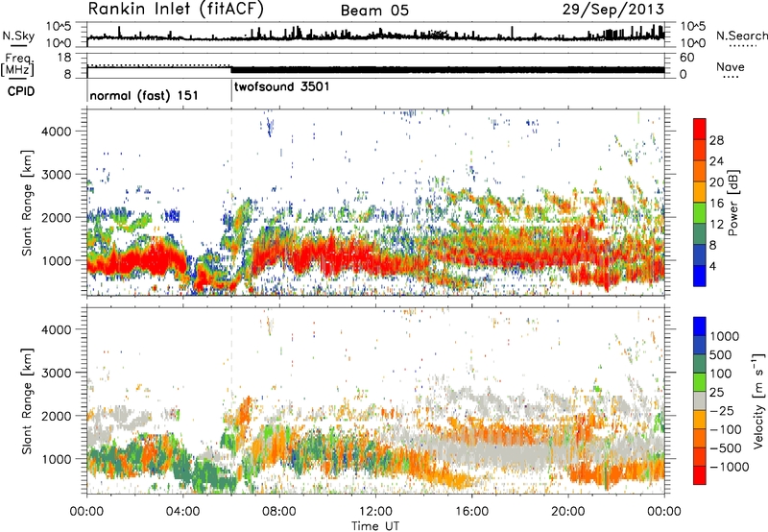
Task: Click the "08:00" time tick label
Action: point(279,512)
